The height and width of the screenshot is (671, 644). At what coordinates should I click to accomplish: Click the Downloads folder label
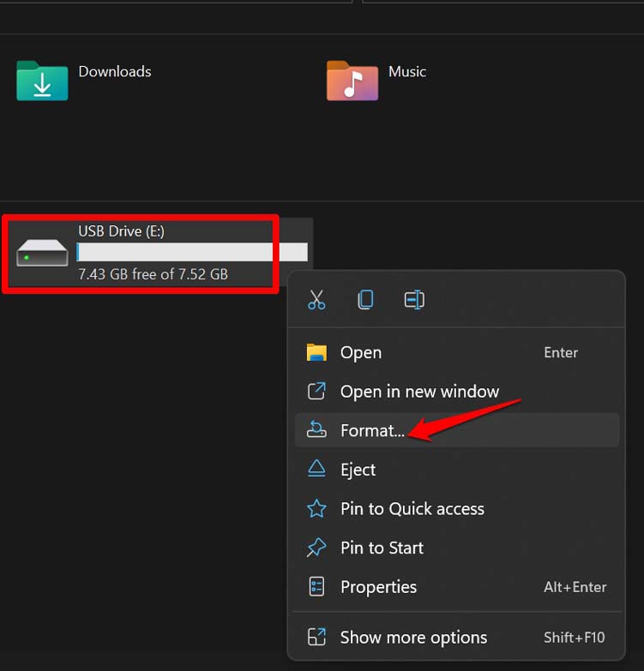click(x=114, y=72)
